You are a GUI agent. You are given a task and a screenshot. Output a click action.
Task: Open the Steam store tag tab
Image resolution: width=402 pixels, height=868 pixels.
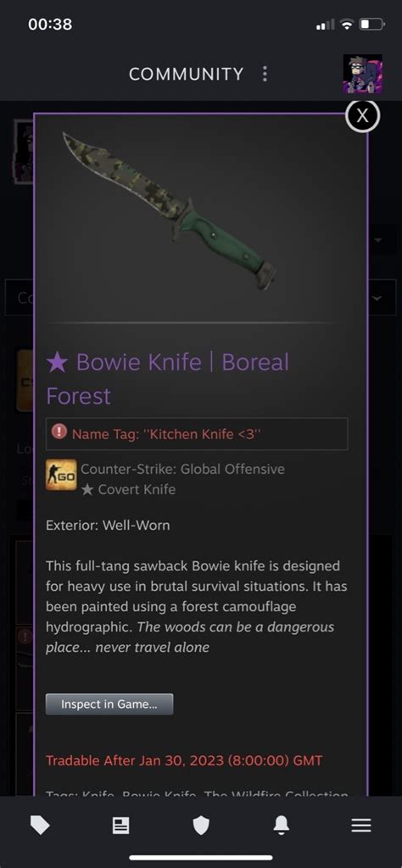[x=40, y=826]
